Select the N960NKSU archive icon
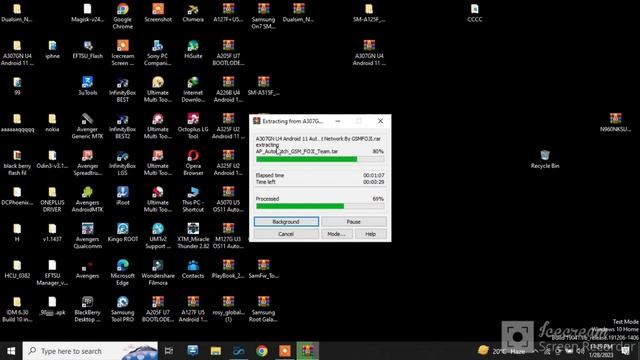640x360 pixels. point(616,122)
